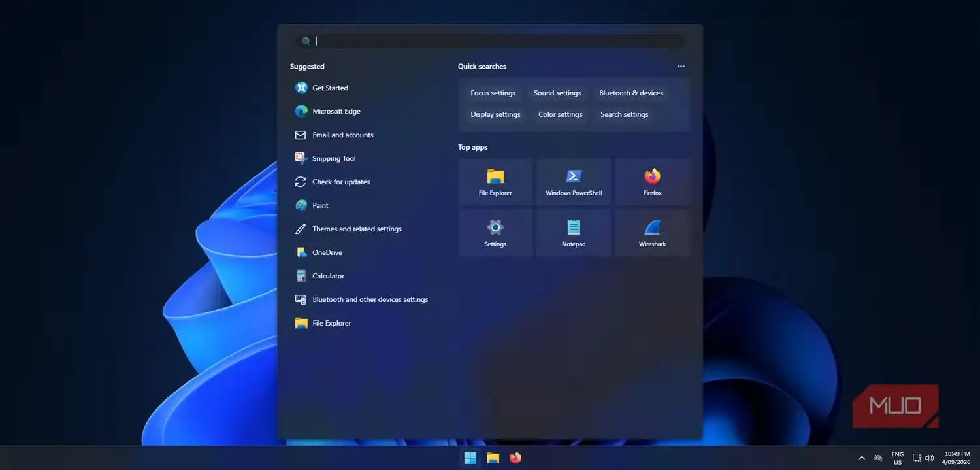Screen dimensions: 980x470
Task: Open Quick searches more options ellipsis
Action: click(681, 67)
